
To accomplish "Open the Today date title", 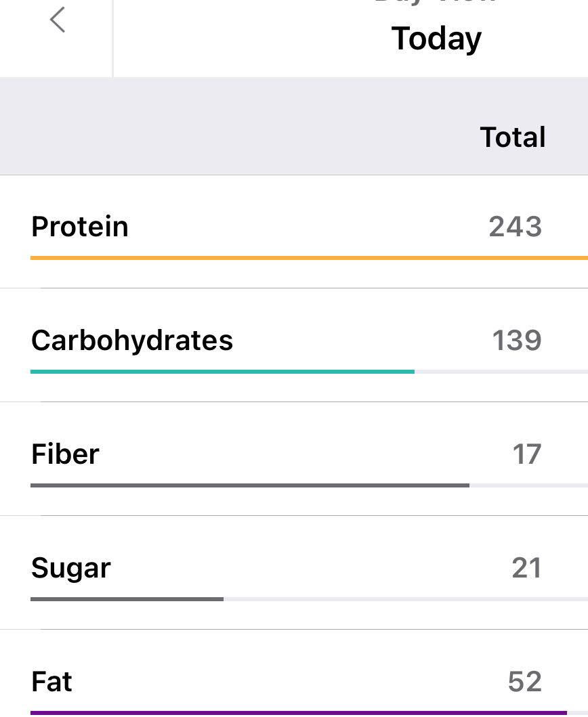I will tap(436, 39).
